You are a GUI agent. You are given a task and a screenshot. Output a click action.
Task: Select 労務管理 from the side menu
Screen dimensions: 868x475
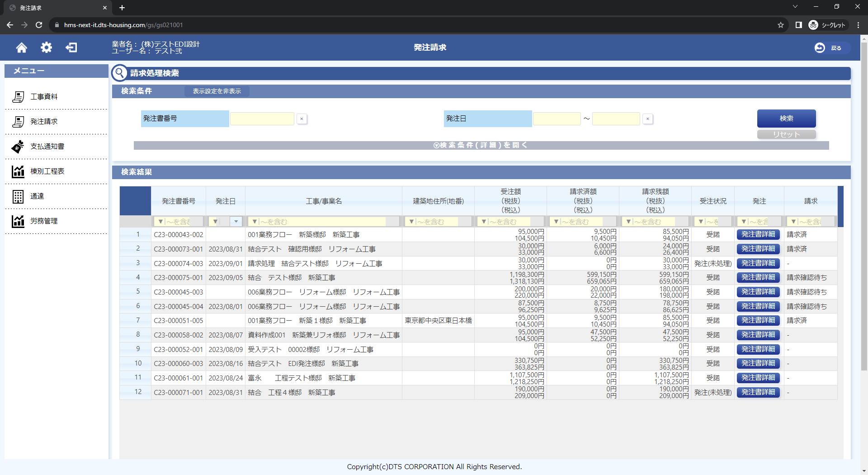(x=44, y=221)
